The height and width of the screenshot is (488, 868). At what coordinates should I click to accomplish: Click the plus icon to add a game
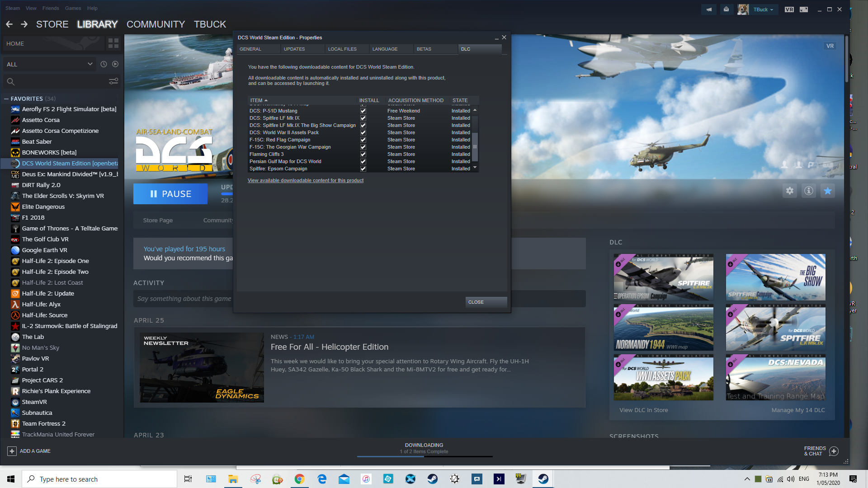[x=12, y=451]
